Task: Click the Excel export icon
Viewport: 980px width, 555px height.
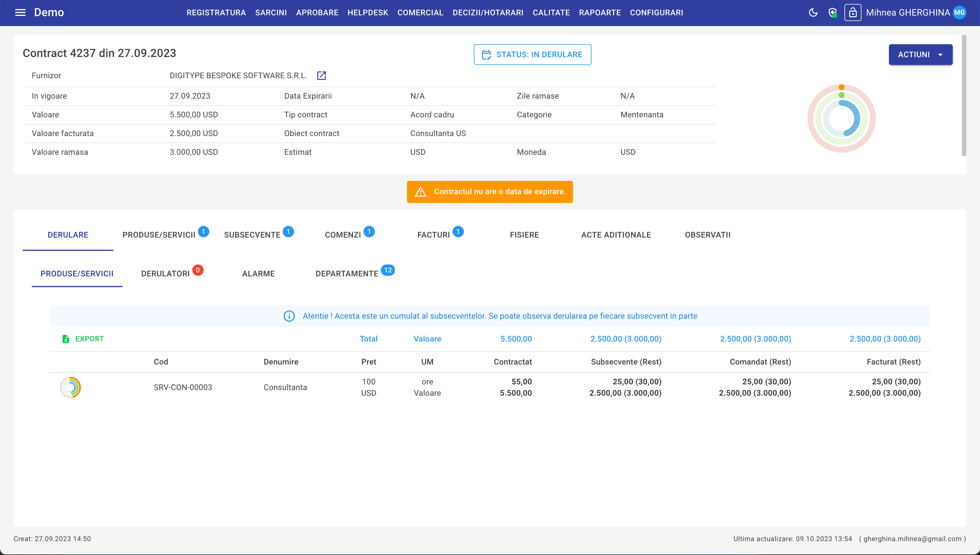Action: click(66, 339)
